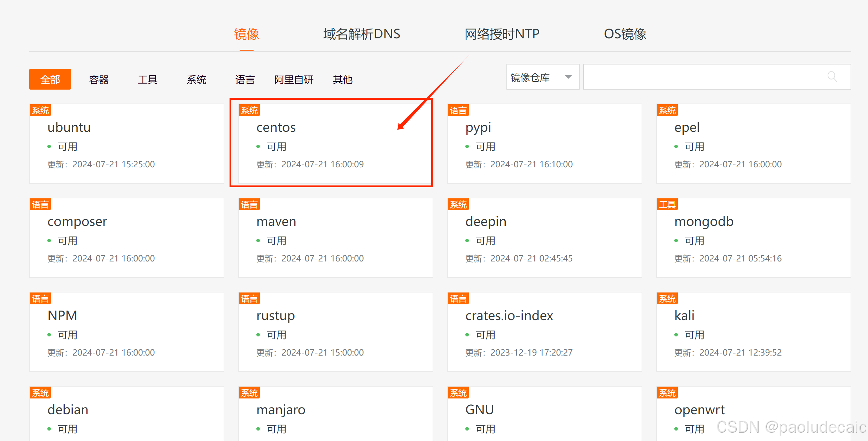The width and height of the screenshot is (868, 441).
Task: Open the pypi mirror card
Action: pos(545,144)
